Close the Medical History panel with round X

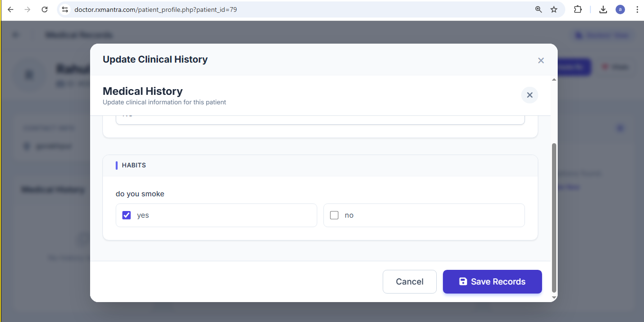pyautogui.click(x=530, y=95)
